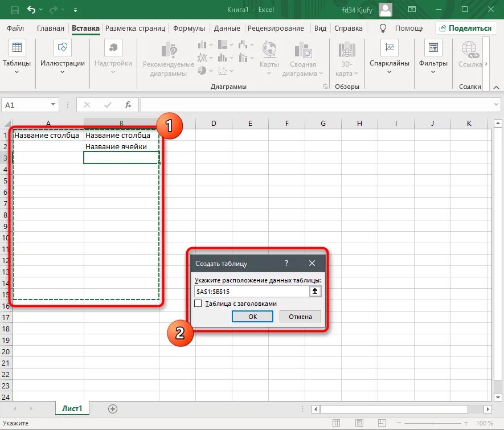This screenshot has height=430, width=504.
Task: Click the table range input field
Action: [x=251, y=292]
